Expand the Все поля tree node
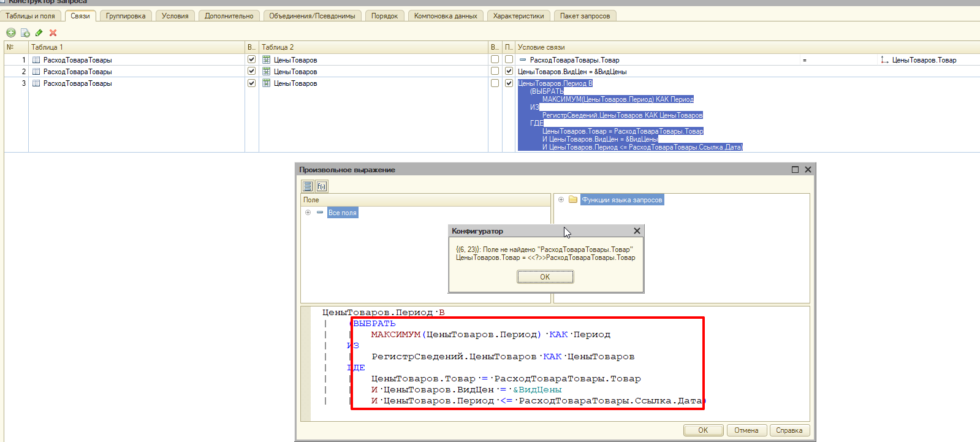The image size is (980, 442). click(308, 212)
